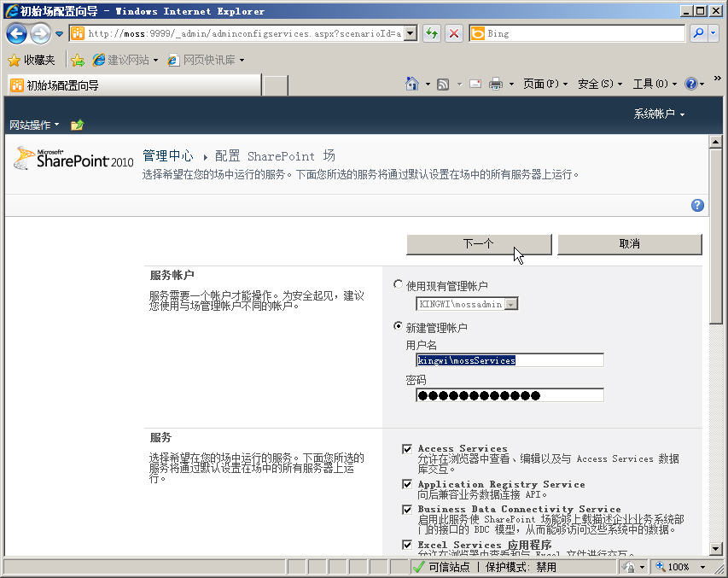Viewport: 728px width, 578px height.
Task: Click the RSS feeds icon
Action: (x=444, y=85)
